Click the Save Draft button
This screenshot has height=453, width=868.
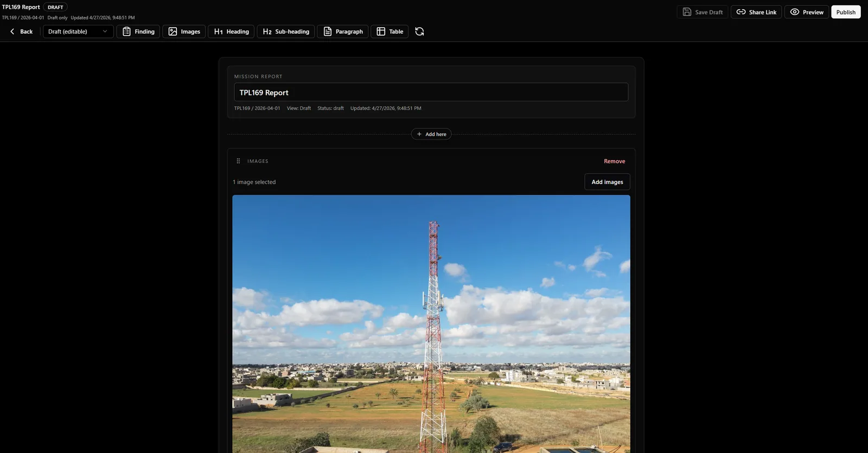[x=703, y=12]
